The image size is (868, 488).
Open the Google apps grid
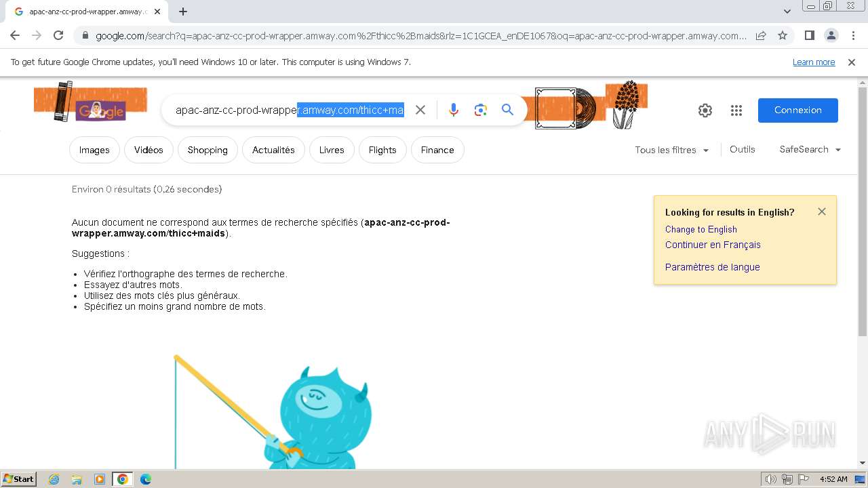pyautogui.click(x=736, y=110)
